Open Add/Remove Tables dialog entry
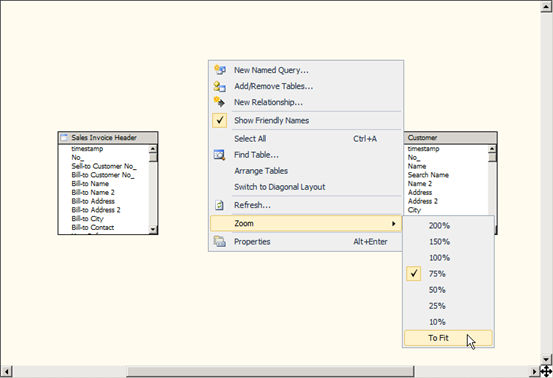The height and width of the screenshot is (378, 553). (x=306, y=86)
